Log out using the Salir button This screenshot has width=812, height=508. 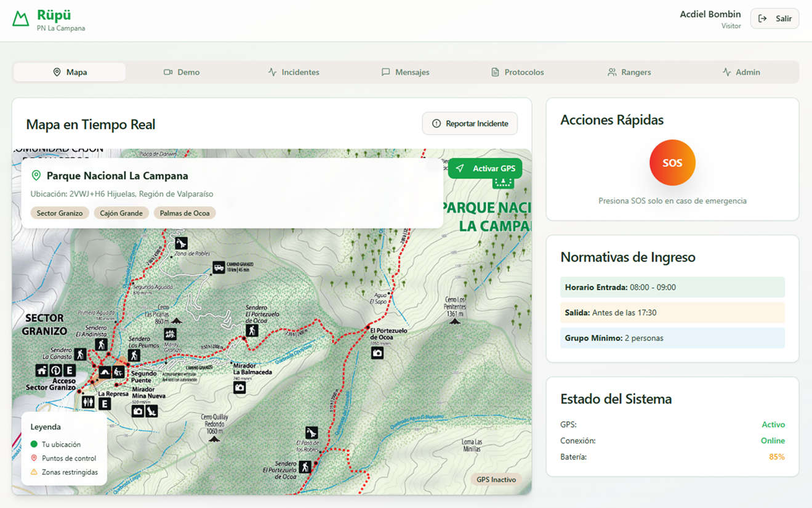(x=774, y=18)
